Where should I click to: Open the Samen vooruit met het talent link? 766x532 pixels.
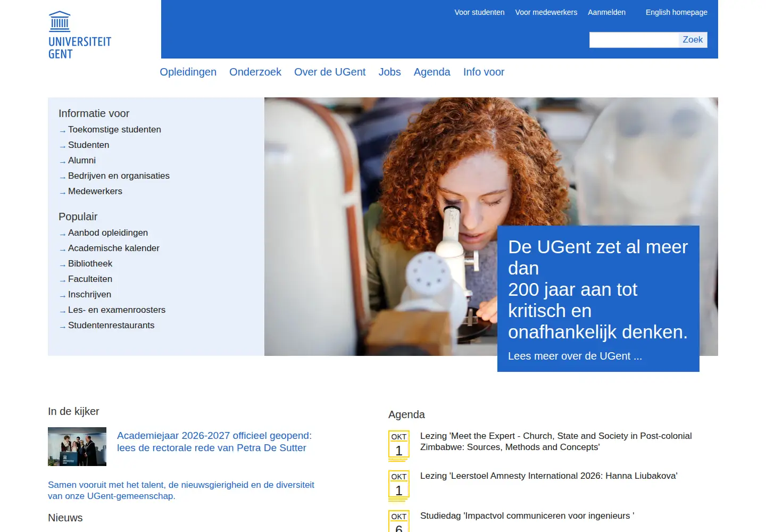(181, 491)
